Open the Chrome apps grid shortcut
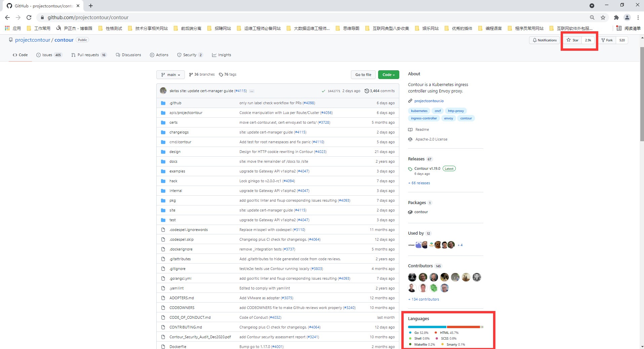The height and width of the screenshot is (349, 644). point(7,28)
